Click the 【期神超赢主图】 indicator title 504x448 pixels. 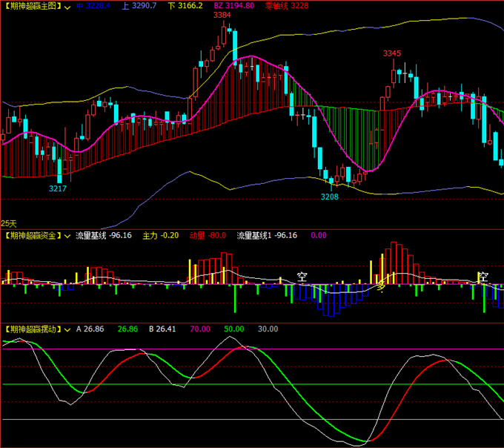point(33,6)
